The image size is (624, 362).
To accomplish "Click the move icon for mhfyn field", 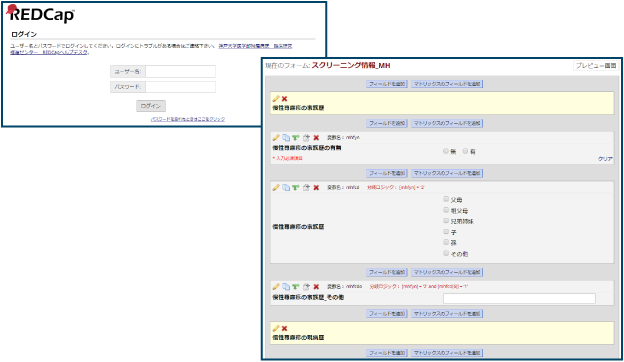I will click(x=306, y=138).
